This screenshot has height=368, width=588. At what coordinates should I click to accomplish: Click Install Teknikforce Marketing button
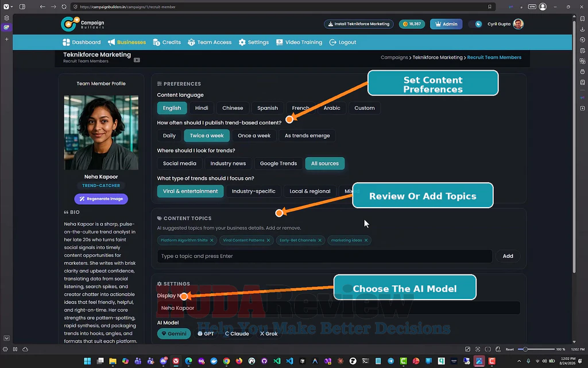(358, 24)
